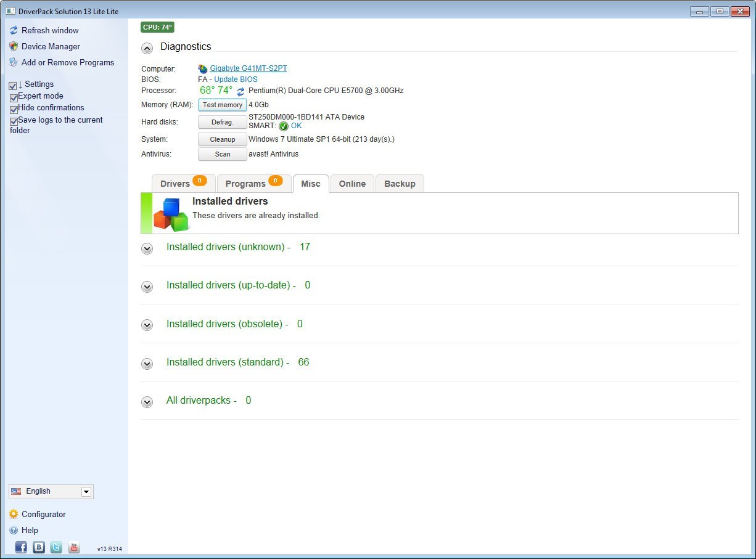The image size is (756, 559).
Task: Minimize the DriverPack Solution window
Action: [x=699, y=11]
